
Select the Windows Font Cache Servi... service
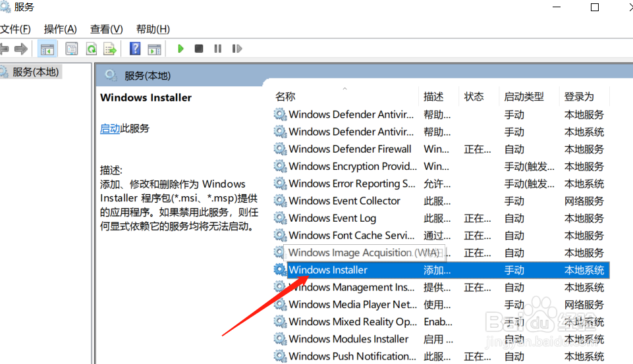(x=352, y=235)
